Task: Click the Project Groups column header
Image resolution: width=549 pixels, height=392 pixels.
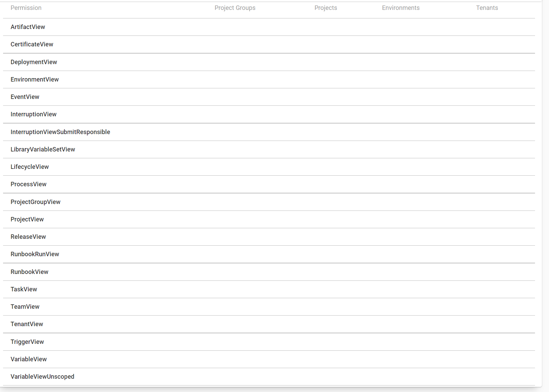Action: pos(235,8)
